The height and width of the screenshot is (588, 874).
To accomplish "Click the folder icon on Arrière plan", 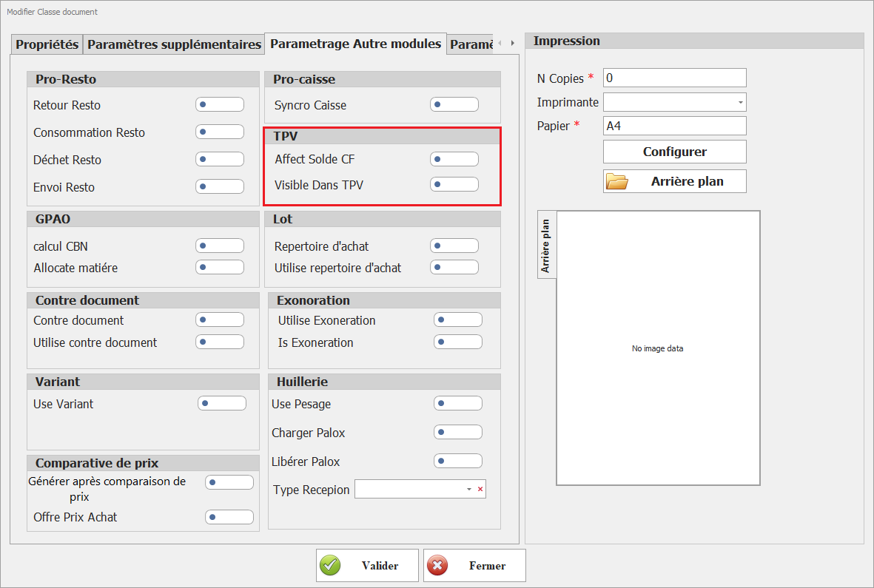I will (x=617, y=182).
